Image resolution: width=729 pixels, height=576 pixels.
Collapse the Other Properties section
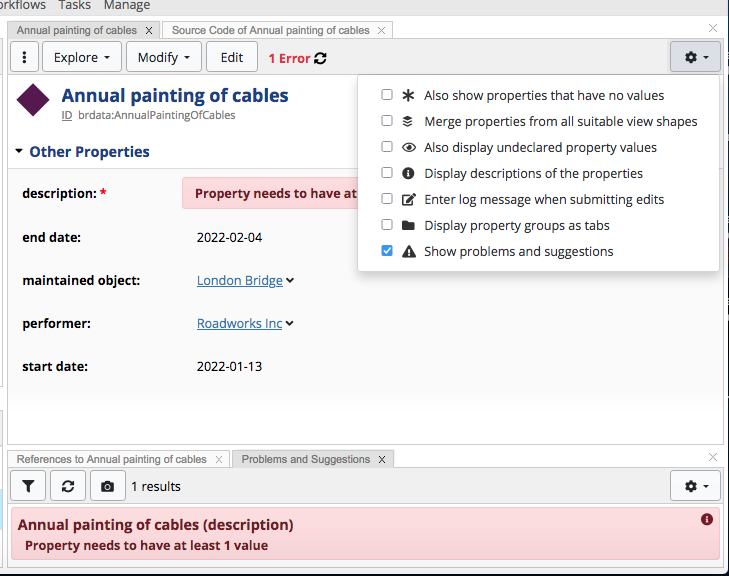coord(19,152)
